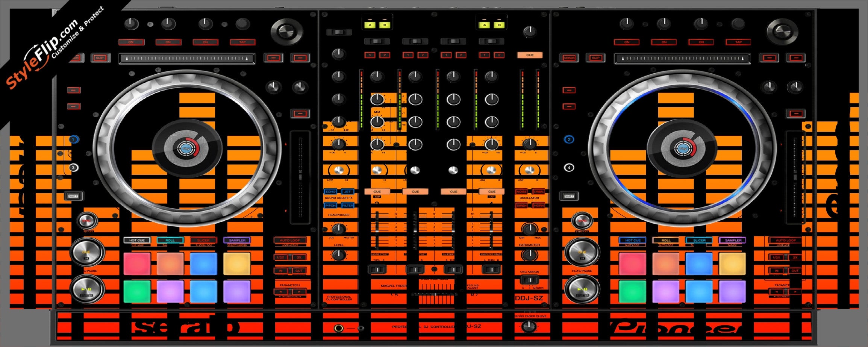Enable headphone CUE on last mixer channel
The image size is (868, 347).
[x=492, y=192]
